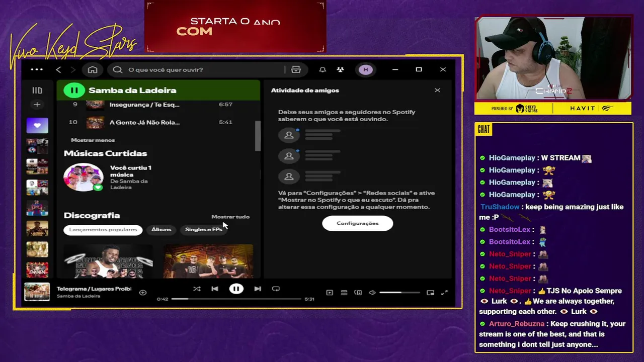Open the mini player icon
The width and height of the screenshot is (644, 362).
pos(430,293)
